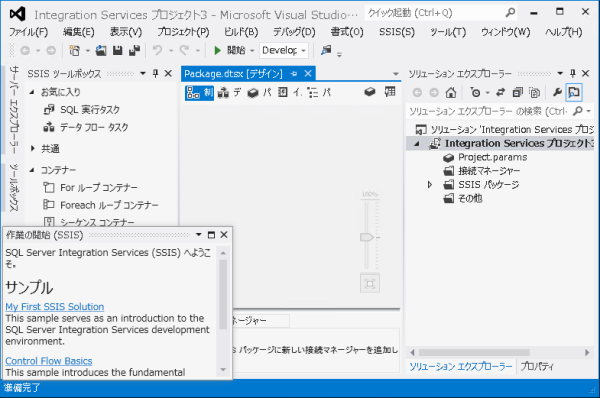The image size is (600, 398).
Task: Click the Package Explorer designer tab icon
Action: tap(313, 93)
